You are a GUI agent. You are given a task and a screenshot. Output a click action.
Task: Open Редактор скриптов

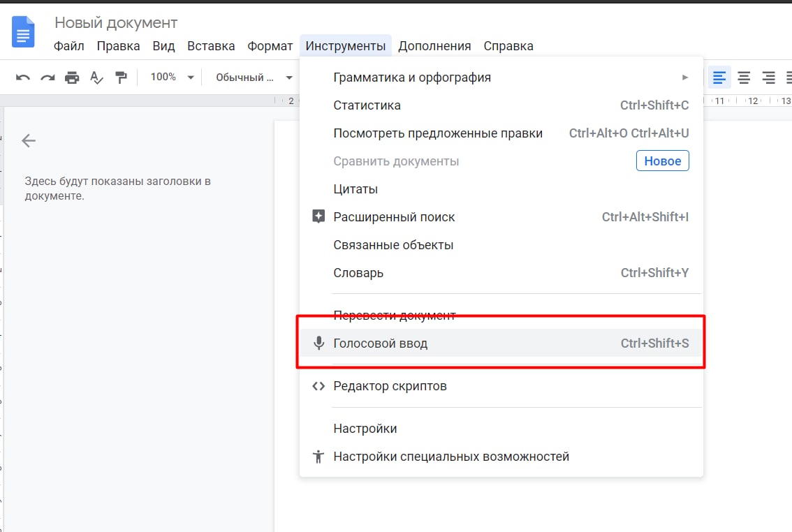(x=501, y=386)
